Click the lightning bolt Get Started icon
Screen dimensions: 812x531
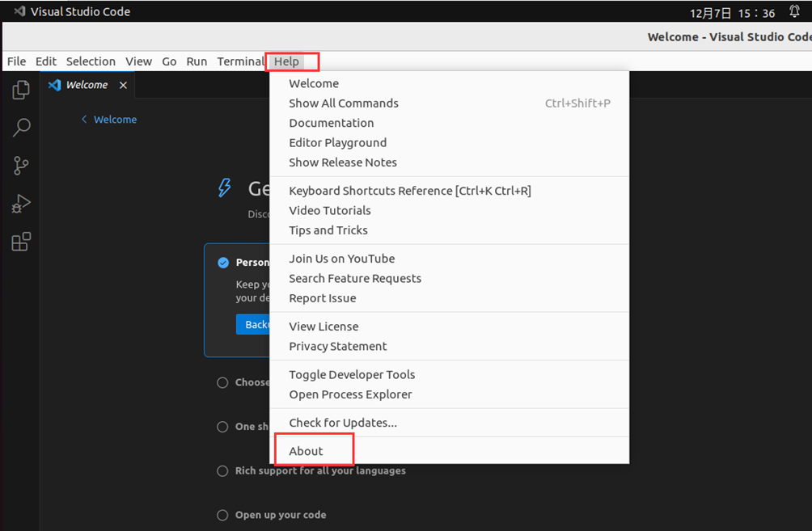tap(224, 188)
